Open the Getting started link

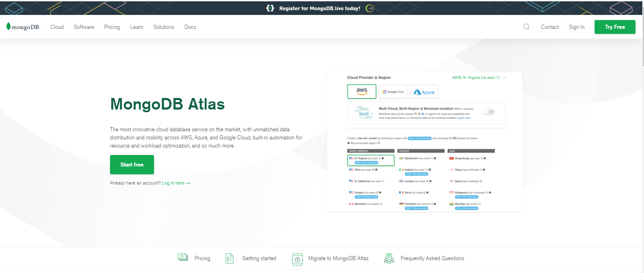[259, 258]
